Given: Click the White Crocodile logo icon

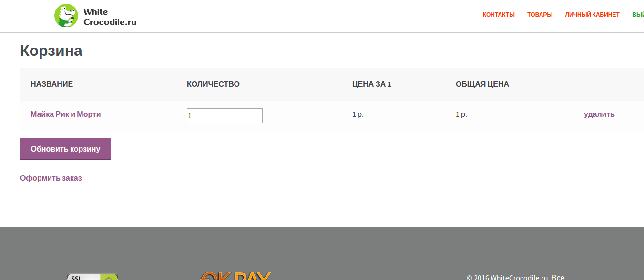Looking at the screenshot, I should 66,16.
